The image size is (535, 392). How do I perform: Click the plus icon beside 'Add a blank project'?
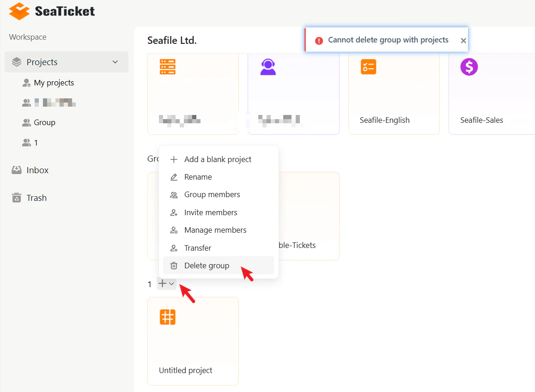pos(174,159)
